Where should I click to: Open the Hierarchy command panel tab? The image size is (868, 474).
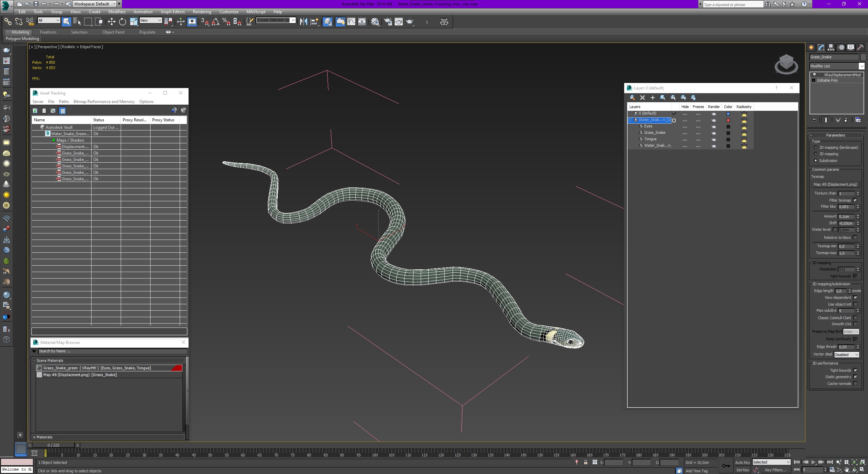[831, 47]
